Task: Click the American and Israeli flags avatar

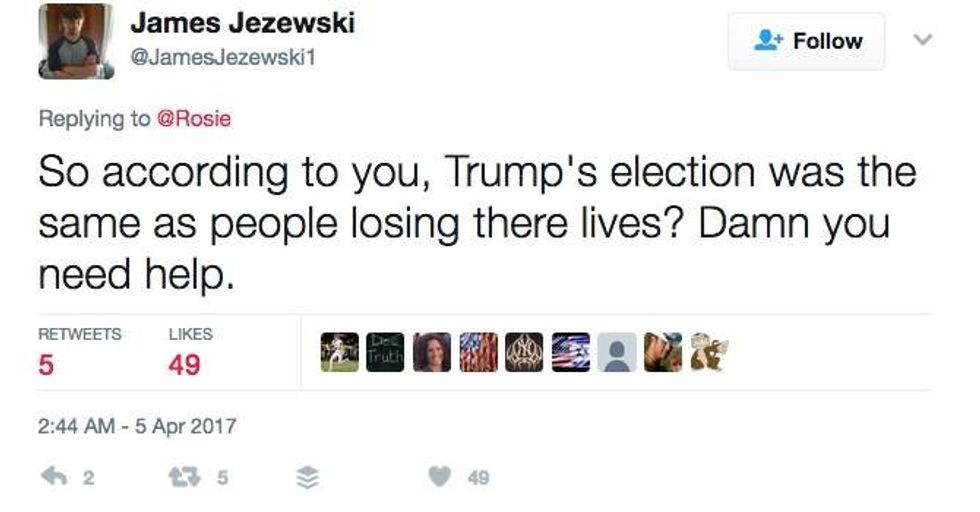Action: coord(571,352)
